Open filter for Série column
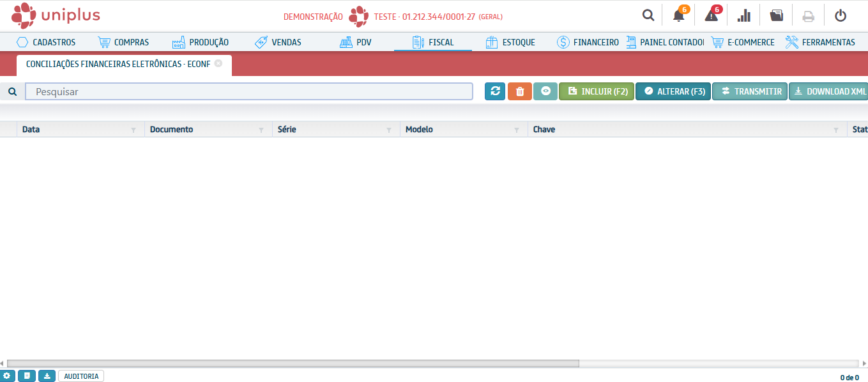 coord(389,130)
